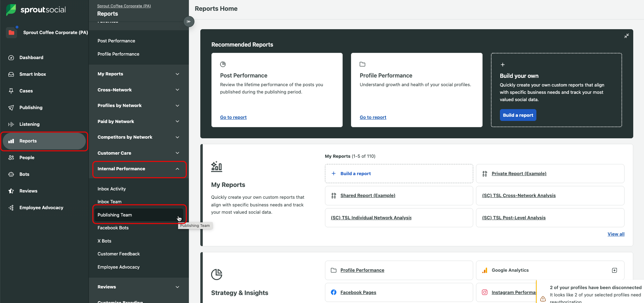Click the Listening waveform icon
Image resolution: width=644 pixels, height=303 pixels.
coord(11,124)
